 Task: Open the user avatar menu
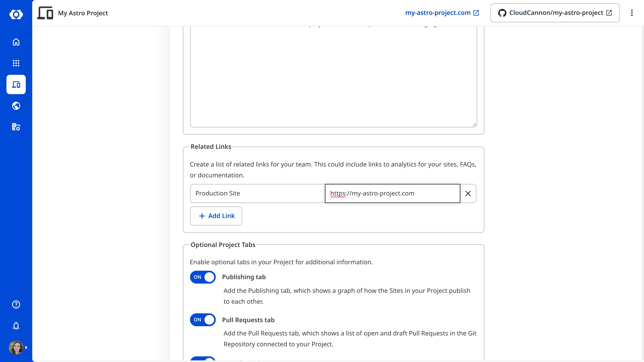coord(16,347)
